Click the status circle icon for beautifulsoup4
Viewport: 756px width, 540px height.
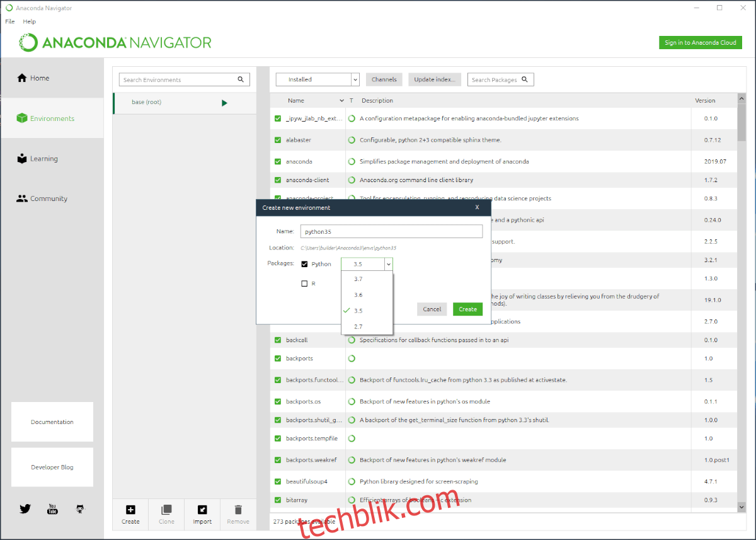(x=352, y=481)
